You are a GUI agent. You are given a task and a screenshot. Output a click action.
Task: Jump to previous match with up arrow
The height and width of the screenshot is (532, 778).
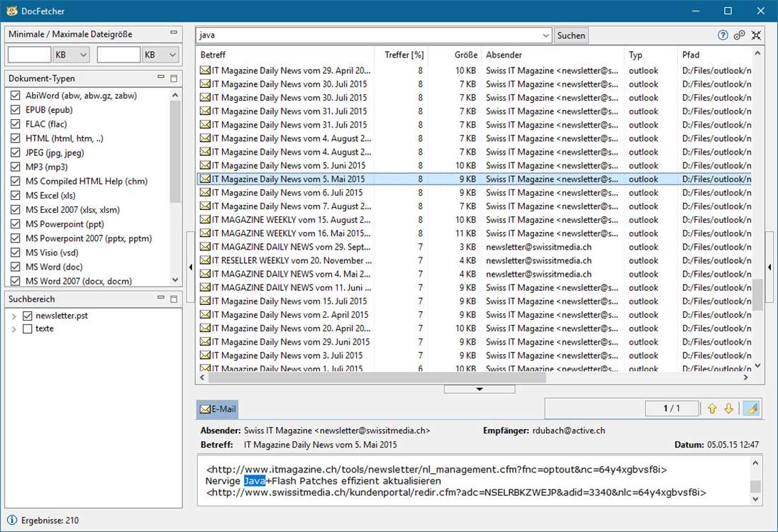tap(713, 409)
